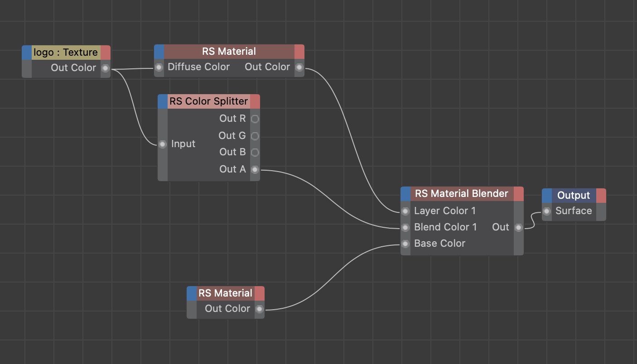The image size is (637, 364).
Task: Click the Layer Color 1 input port
Action: tap(405, 211)
